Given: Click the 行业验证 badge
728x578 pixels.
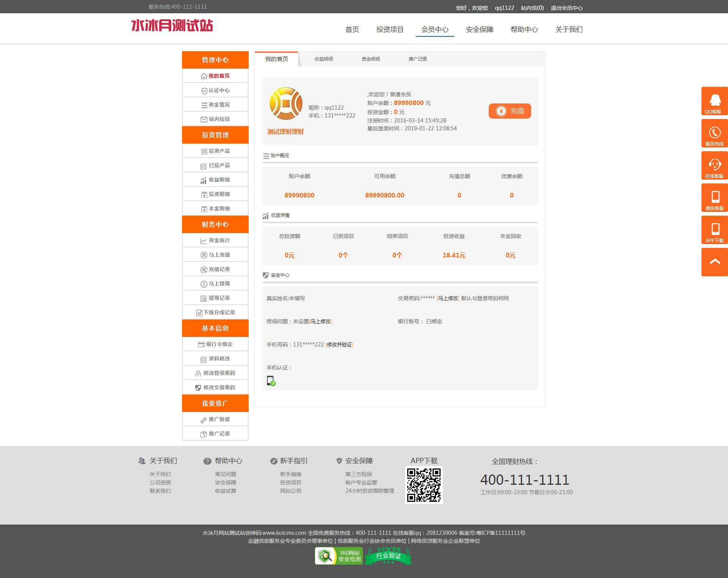Looking at the screenshot, I should click(x=388, y=556).
